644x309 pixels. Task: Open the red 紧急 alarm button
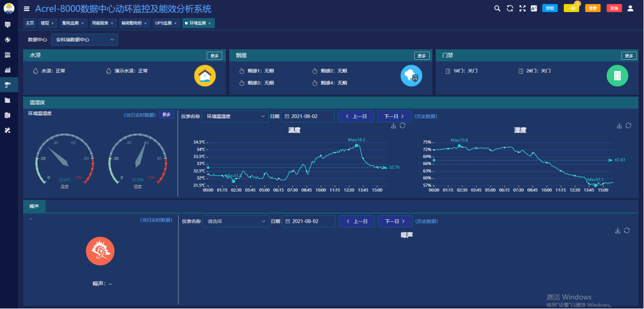614,8
